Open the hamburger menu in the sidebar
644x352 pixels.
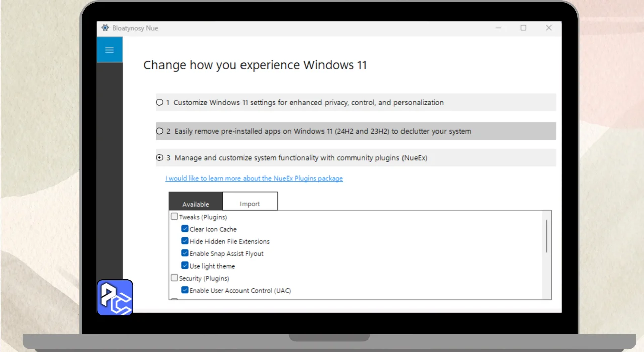(109, 50)
